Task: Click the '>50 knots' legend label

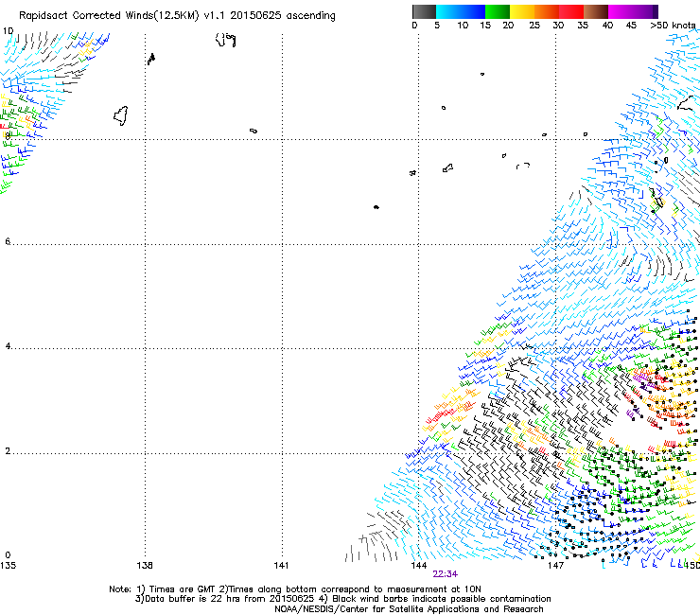Action: pyautogui.click(x=673, y=26)
